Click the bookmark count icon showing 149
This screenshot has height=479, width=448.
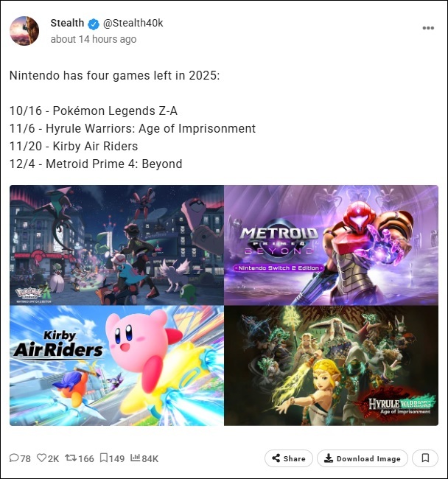coord(104,458)
